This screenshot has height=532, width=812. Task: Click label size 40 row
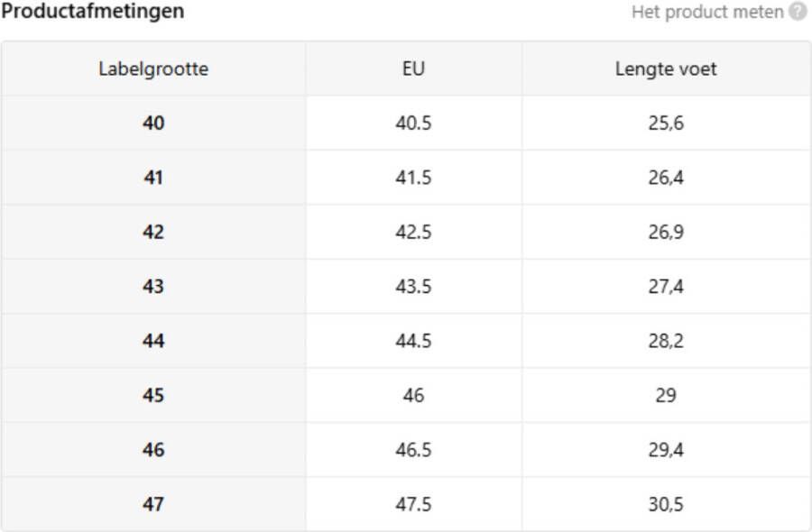(406, 124)
